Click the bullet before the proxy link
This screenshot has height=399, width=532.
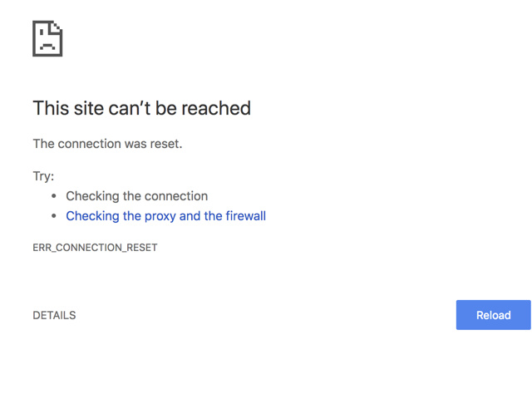pos(53,216)
